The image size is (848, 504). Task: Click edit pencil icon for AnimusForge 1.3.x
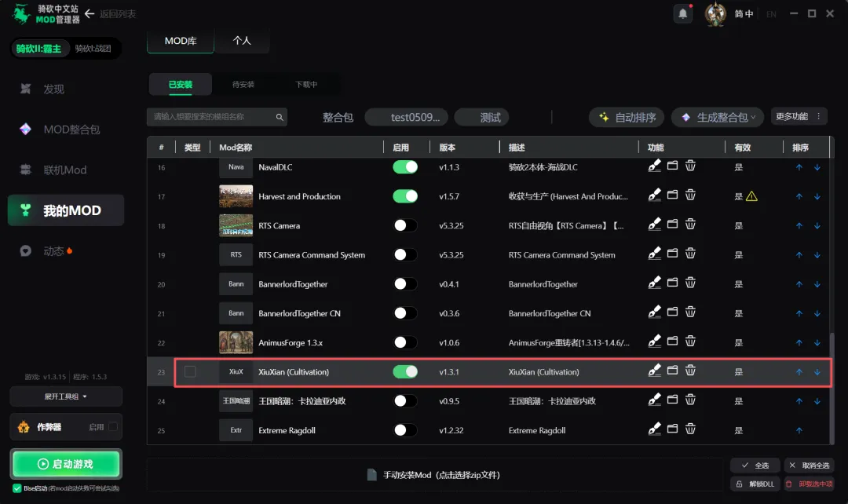point(654,341)
